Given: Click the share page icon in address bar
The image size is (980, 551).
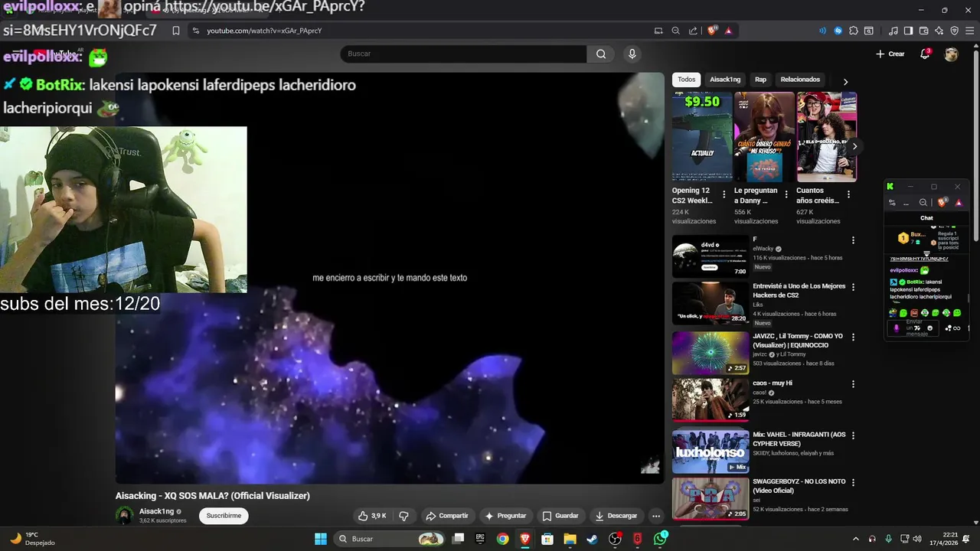Looking at the screenshot, I should click(x=693, y=31).
